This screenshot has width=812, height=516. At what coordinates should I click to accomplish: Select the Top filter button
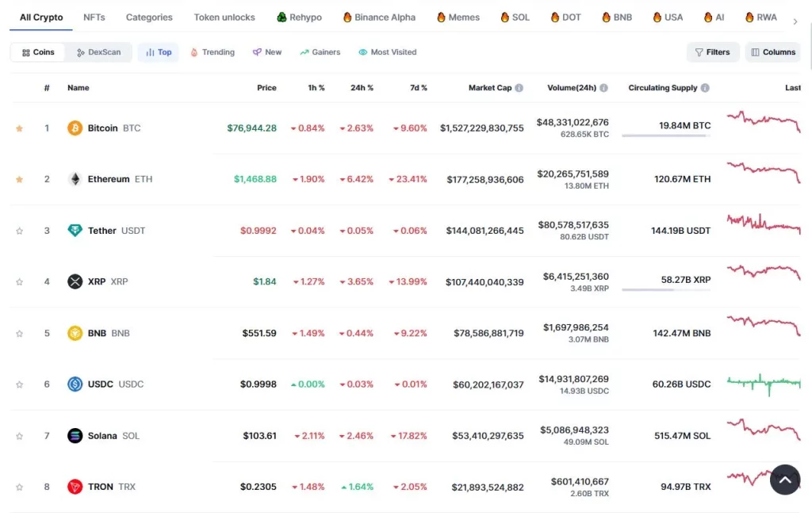159,52
